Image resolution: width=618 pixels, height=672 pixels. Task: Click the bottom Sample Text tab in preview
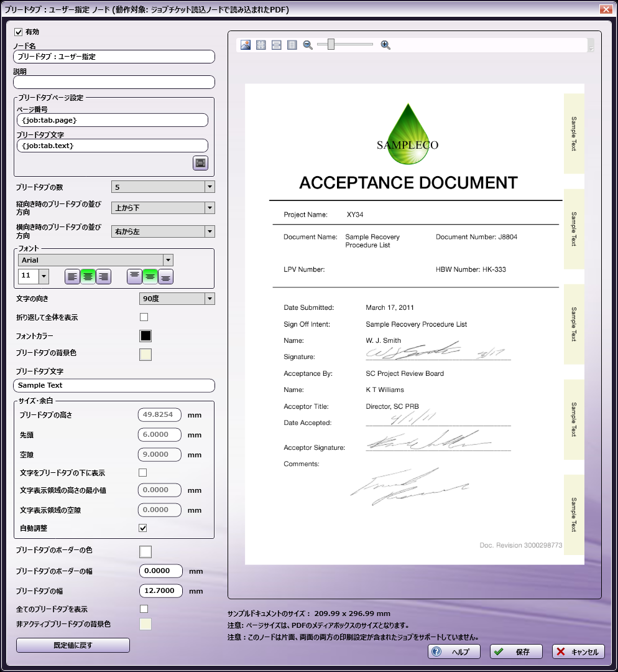[574, 515]
